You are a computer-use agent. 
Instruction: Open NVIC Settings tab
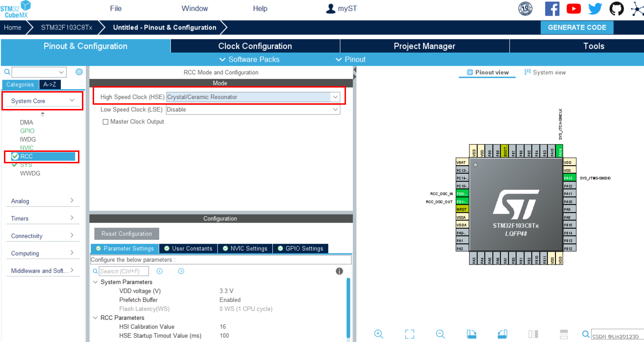[x=245, y=248]
